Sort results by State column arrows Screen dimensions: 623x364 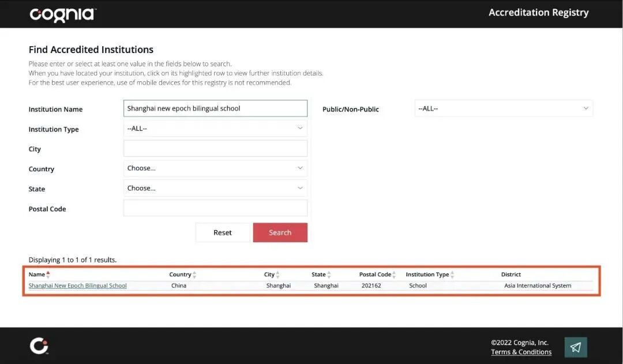point(329,275)
